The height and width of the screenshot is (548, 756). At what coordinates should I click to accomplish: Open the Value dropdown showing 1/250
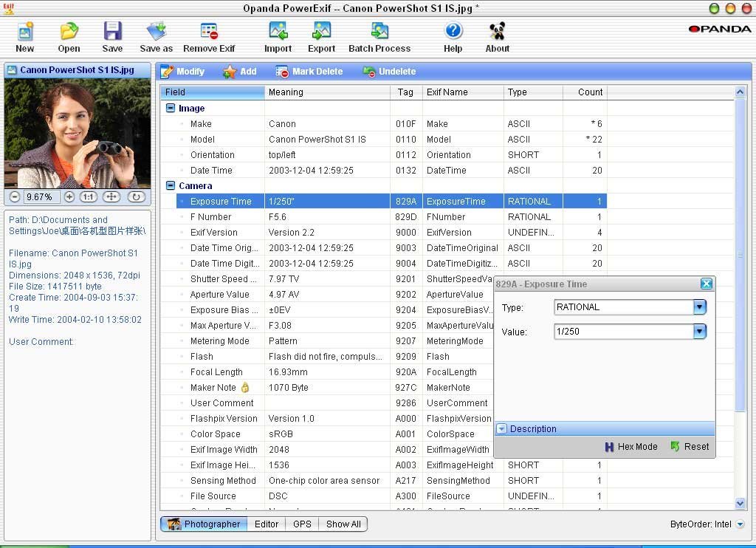pyautogui.click(x=699, y=332)
